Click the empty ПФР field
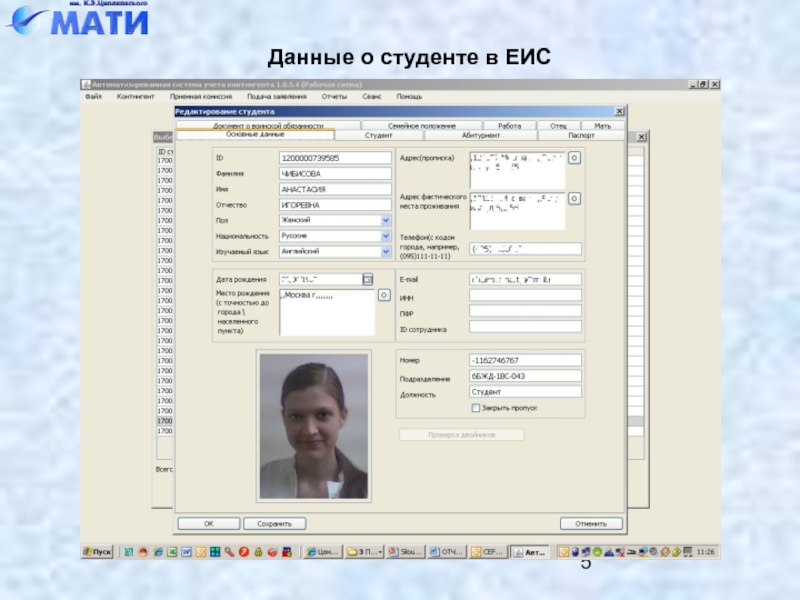The image size is (800, 600). [525, 311]
